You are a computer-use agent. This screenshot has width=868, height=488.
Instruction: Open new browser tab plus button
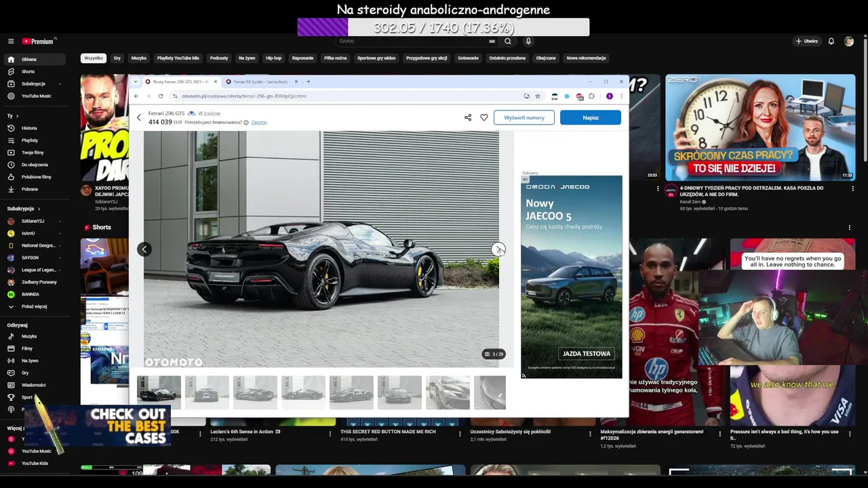[x=308, y=81]
